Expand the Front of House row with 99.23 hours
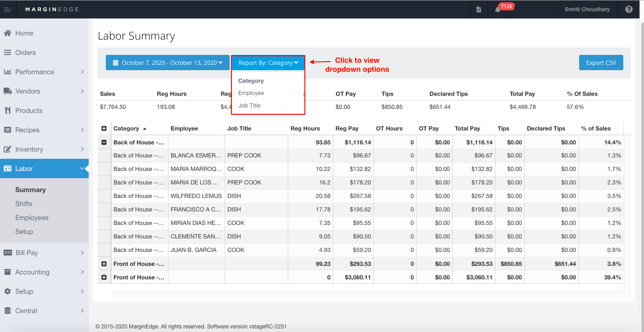644x332 pixels. 104,264
